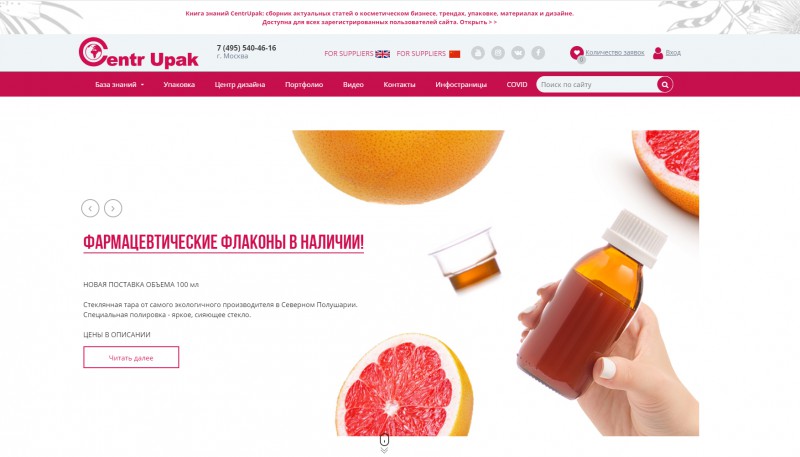Open the Вход login link
The height and width of the screenshot is (457, 800).
[x=673, y=53]
